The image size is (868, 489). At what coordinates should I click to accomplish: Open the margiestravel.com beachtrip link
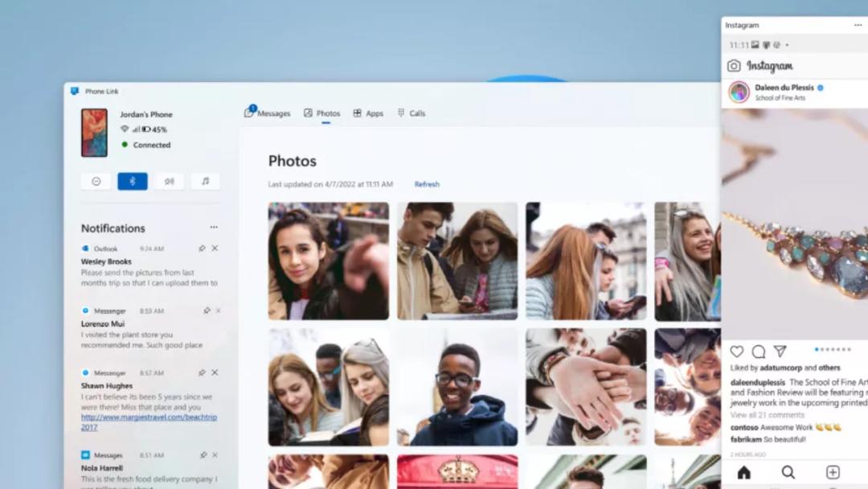[x=149, y=422]
